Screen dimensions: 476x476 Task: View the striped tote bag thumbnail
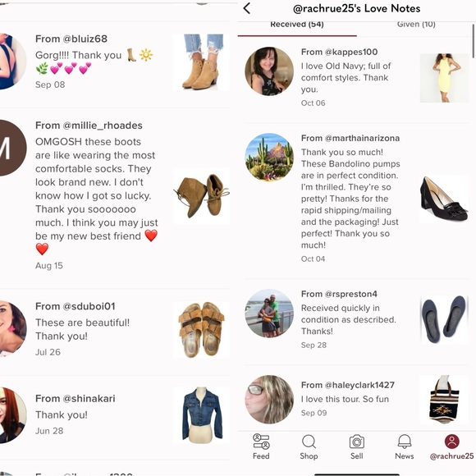tap(444, 399)
